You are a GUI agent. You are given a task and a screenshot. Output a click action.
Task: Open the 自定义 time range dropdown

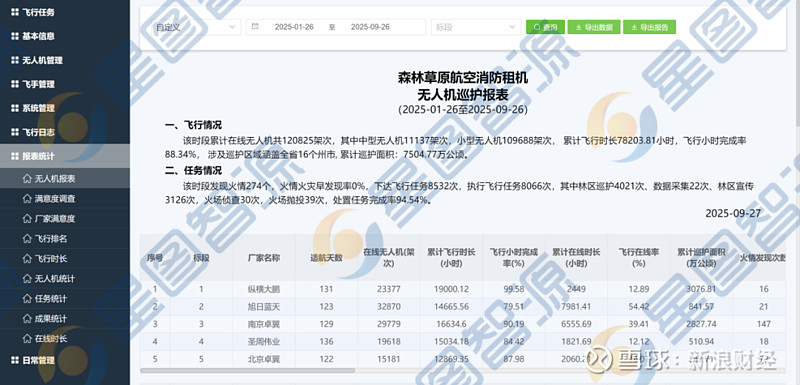pyautogui.click(x=196, y=27)
